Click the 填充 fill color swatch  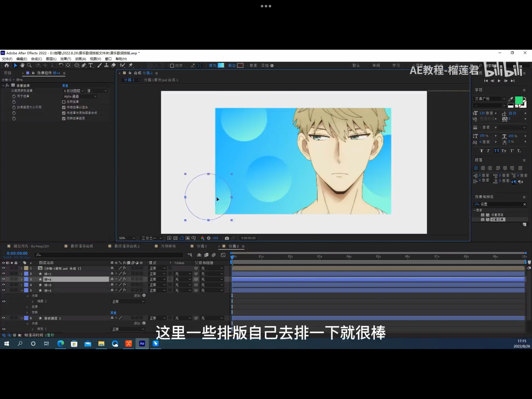pyautogui.click(x=221, y=66)
